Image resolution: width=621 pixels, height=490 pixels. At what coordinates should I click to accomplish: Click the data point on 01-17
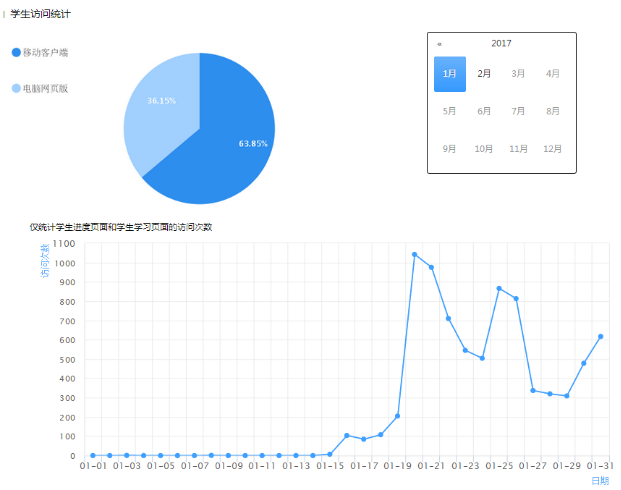click(x=364, y=439)
